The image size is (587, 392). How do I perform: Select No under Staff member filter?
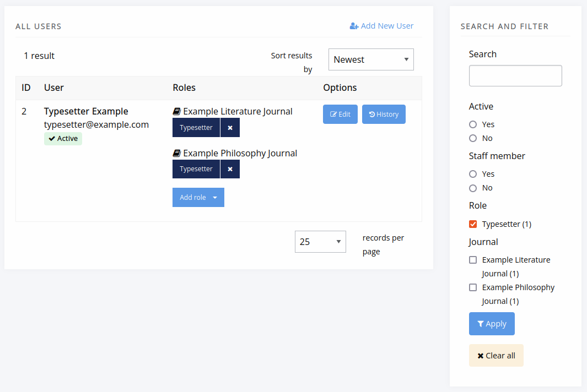pos(473,188)
